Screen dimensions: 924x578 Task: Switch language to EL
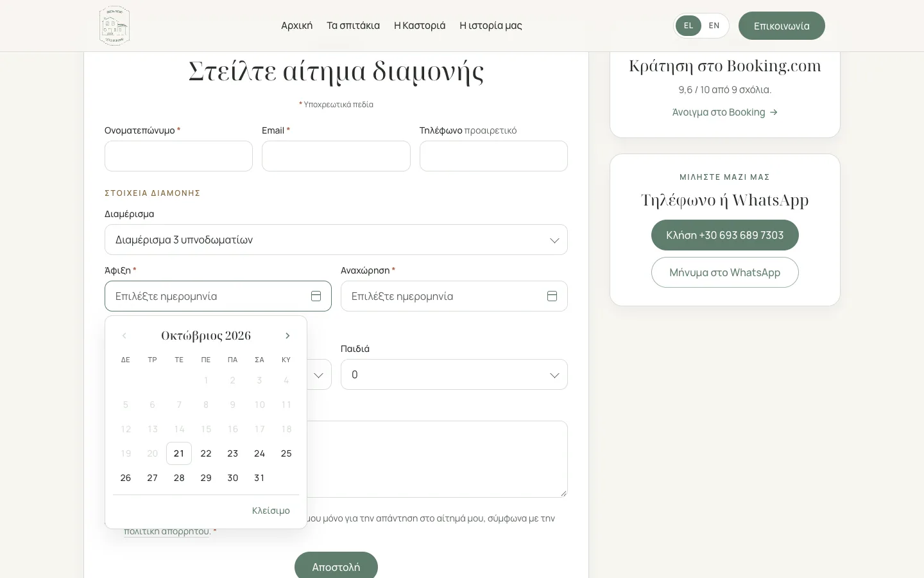pos(689,26)
